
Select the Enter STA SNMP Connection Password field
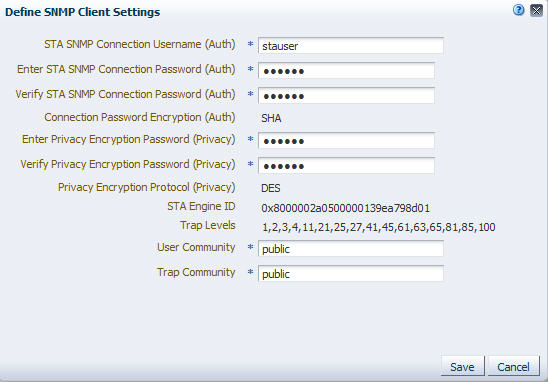(x=346, y=71)
